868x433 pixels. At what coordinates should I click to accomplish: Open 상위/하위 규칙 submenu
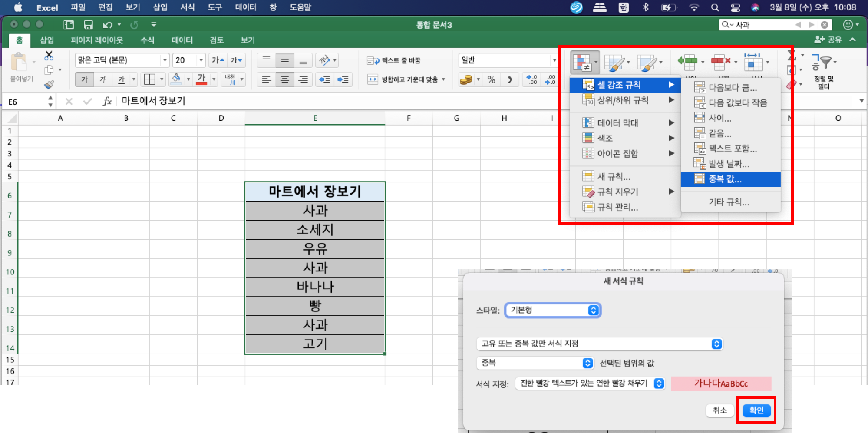624,100
